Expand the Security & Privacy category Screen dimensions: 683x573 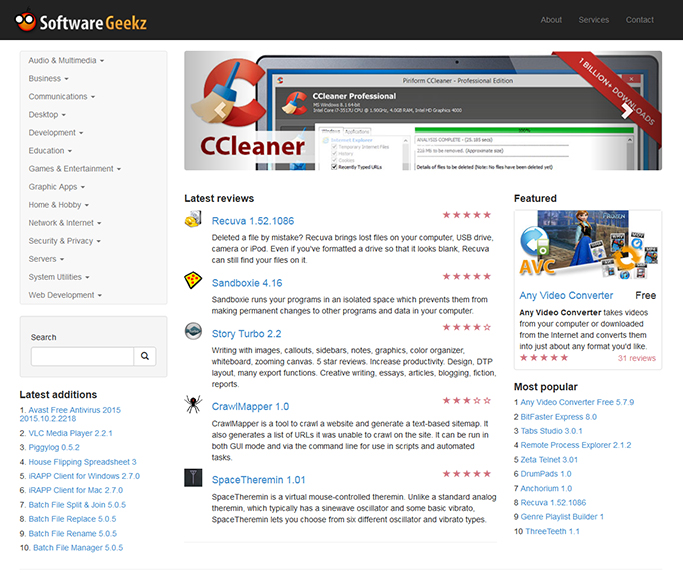64,241
